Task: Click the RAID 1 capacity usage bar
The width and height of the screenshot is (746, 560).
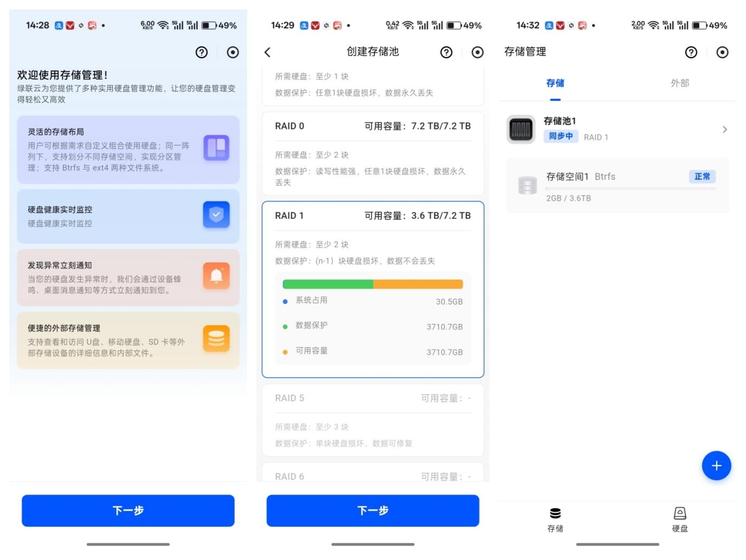Action: [373, 284]
